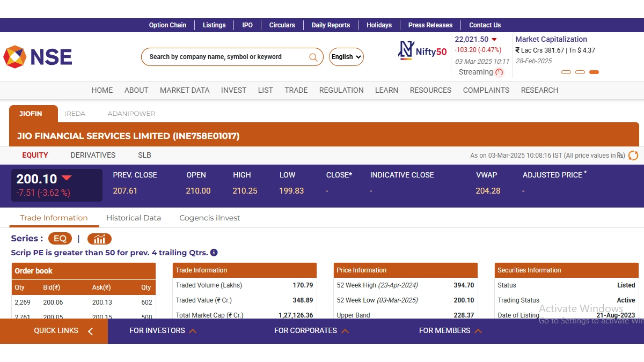Select the first market ticker carousel dot

pos(566,72)
